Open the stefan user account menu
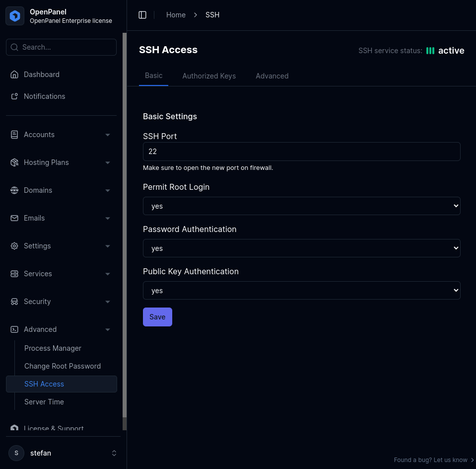 point(63,453)
